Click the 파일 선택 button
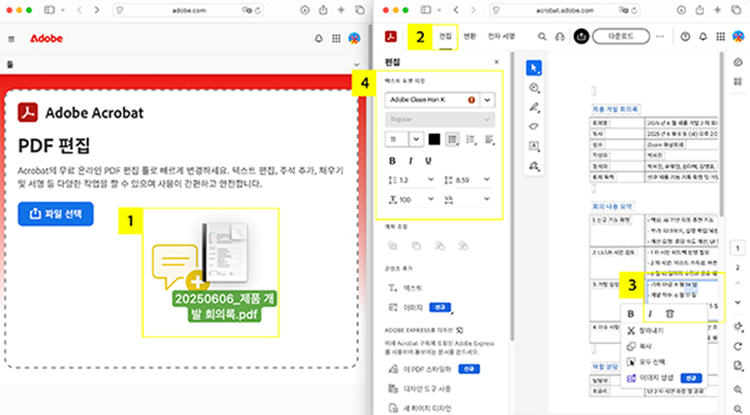This screenshot has width=750, height=415. (x=55, y=214)
